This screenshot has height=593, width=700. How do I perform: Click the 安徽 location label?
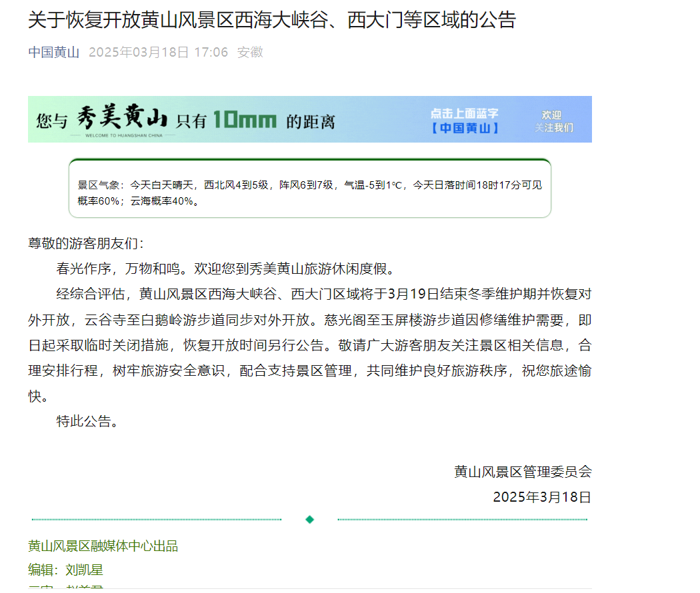pyautogui.click(x=250, y=52)
